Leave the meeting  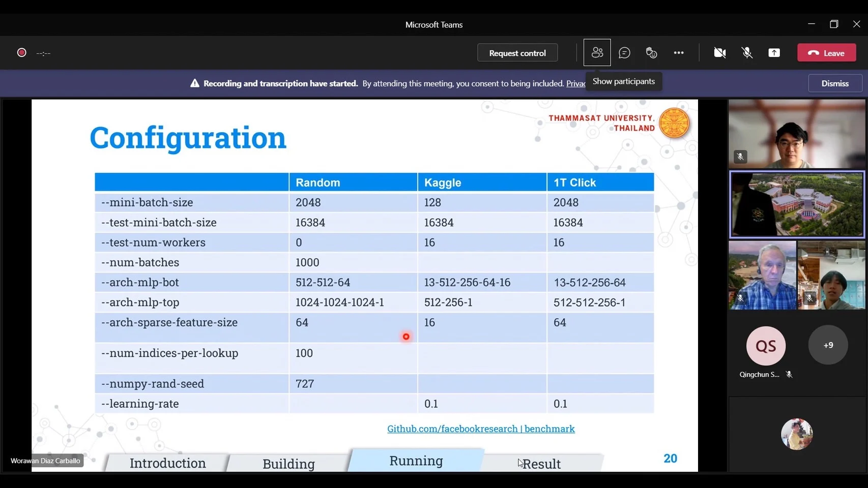pyautogui.click(x=826, y=53)
